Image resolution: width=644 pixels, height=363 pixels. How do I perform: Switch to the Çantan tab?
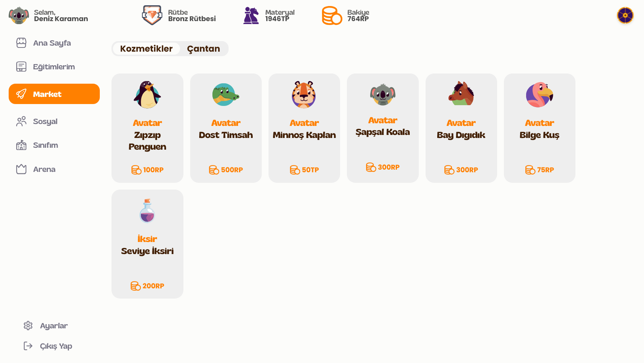(203, 49)
